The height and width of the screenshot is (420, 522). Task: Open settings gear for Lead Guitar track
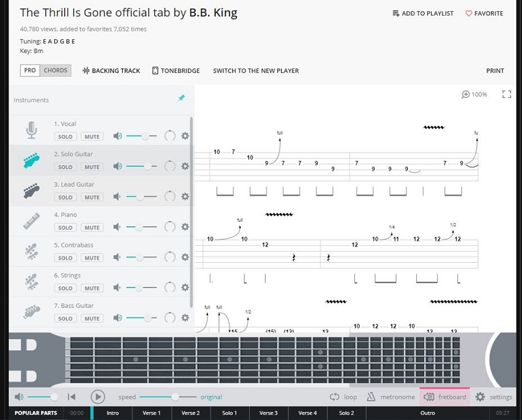pos(185,196)
